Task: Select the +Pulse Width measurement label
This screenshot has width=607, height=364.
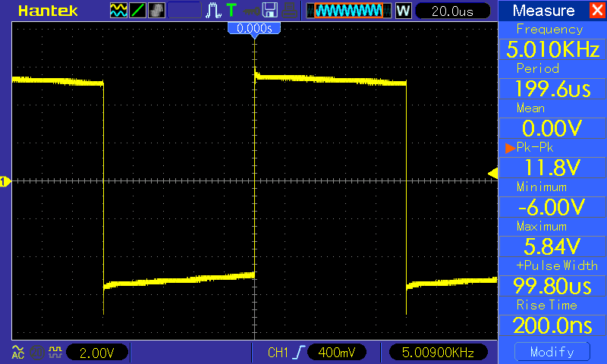Action: coord(557,265)
